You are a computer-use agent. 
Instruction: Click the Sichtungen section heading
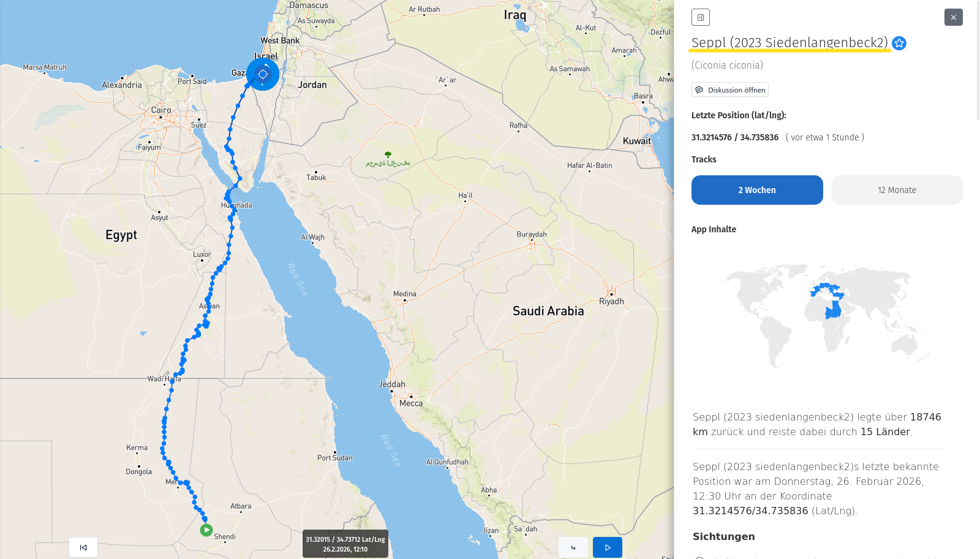coord(723,536)
